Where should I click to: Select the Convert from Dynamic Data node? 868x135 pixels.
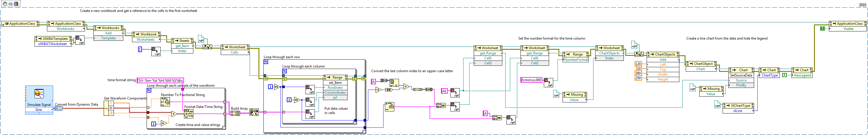click(x=58, y=109)
